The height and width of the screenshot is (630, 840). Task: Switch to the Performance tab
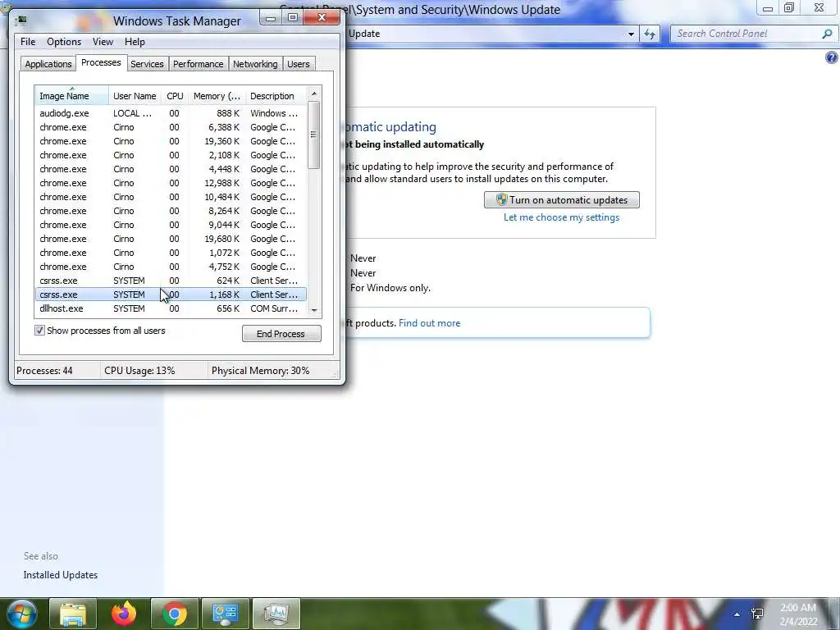tap(198, 64)
